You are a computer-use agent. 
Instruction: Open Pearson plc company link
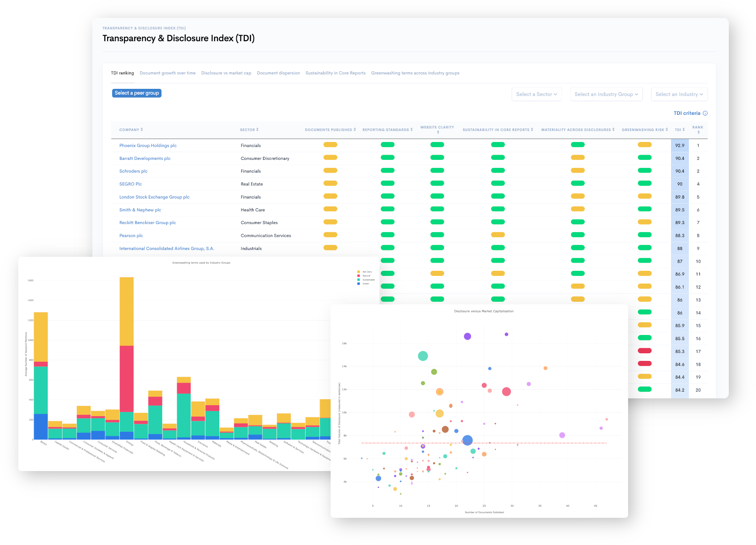131,236
